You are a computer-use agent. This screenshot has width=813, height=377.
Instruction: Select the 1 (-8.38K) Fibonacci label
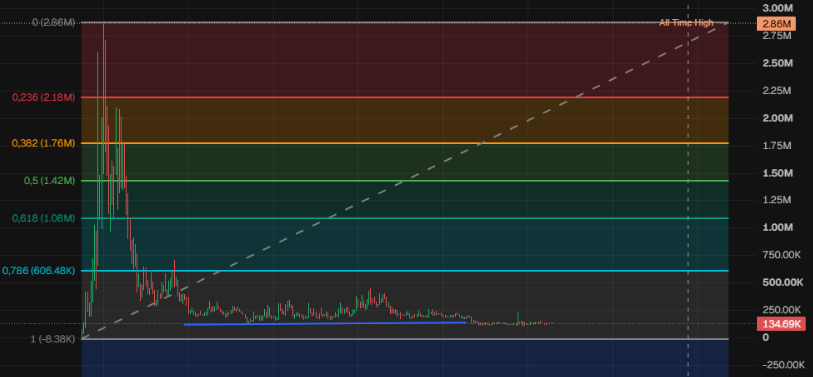click(x=53, y=339)
